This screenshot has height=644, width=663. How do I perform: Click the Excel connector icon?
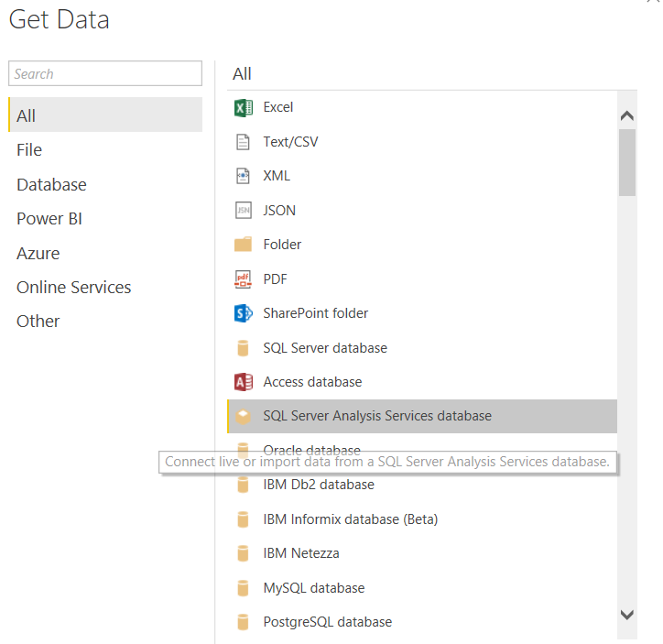pyautogui.click(x=243, y=108)
